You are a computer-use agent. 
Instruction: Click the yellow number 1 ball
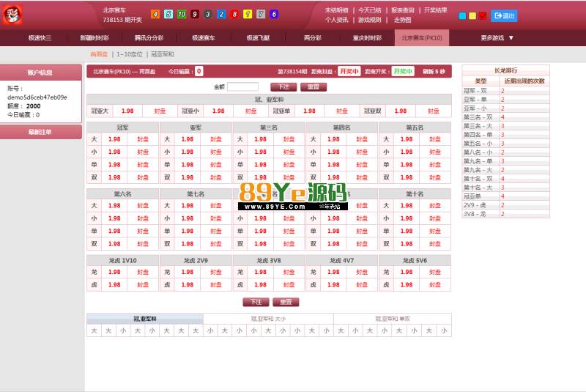coord(248,14)
